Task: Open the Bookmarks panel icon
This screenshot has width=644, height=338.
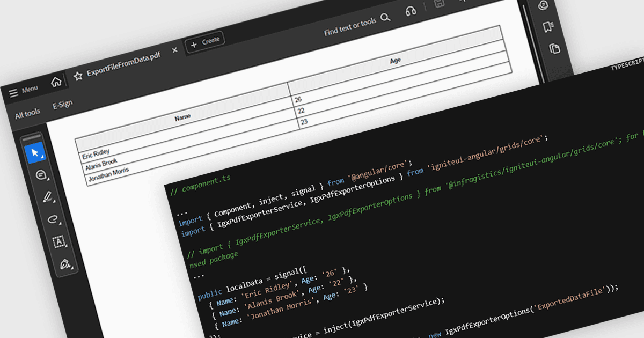Action: 547,27
